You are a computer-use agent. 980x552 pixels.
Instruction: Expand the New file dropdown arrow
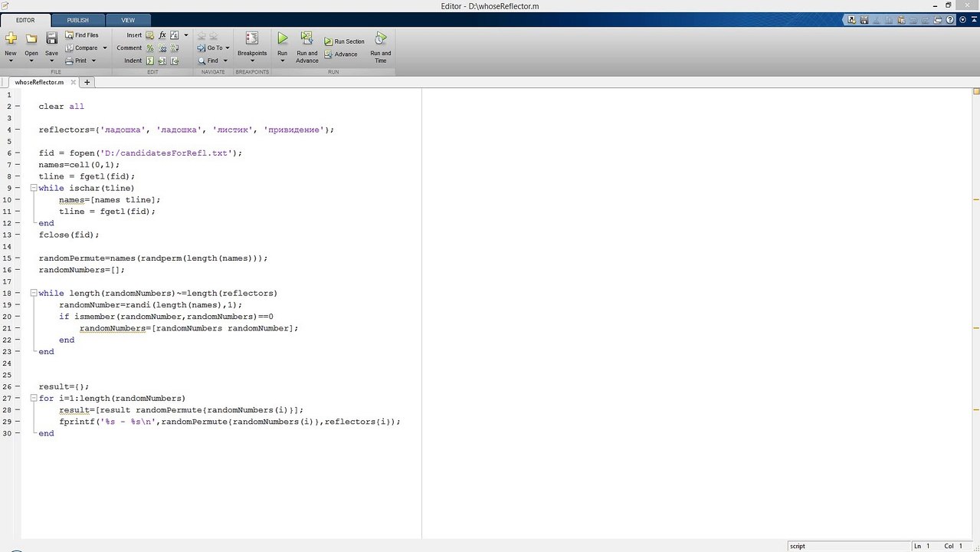[x=11, y=61]
